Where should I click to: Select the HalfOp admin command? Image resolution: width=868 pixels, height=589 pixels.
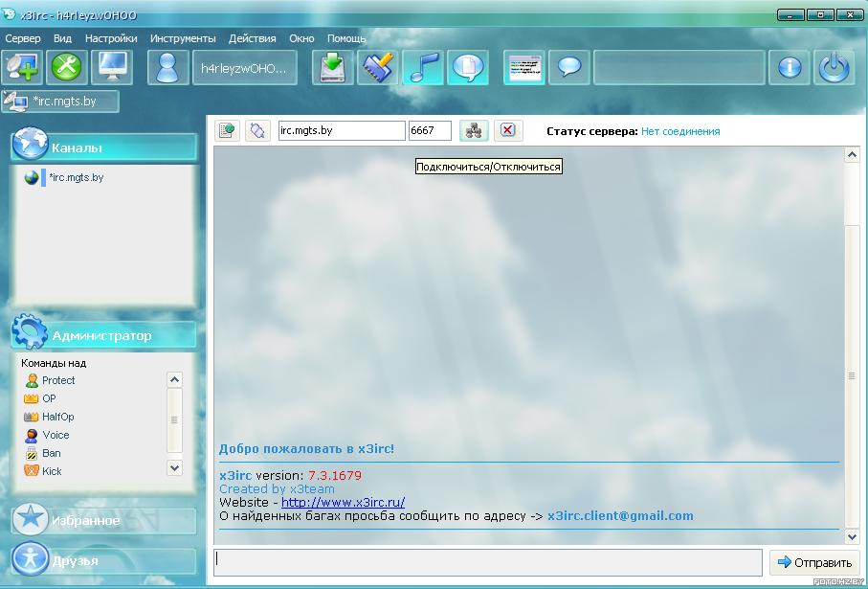pyautogui.click(x=57, y=417)
